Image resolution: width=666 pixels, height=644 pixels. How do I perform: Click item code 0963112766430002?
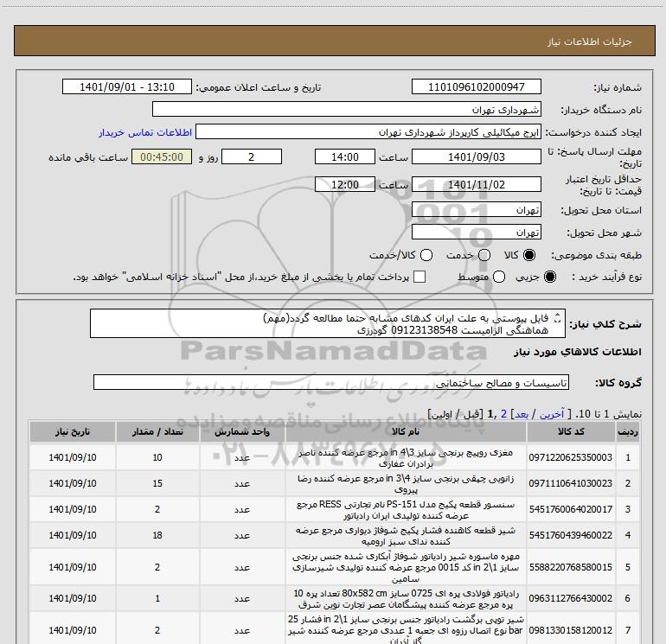pyautogui.click(x=571, y=598)
